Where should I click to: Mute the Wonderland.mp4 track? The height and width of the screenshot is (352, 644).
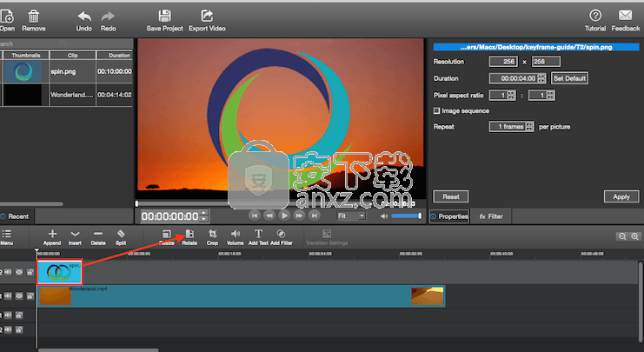pyautogui.click(x=8, y=296)
